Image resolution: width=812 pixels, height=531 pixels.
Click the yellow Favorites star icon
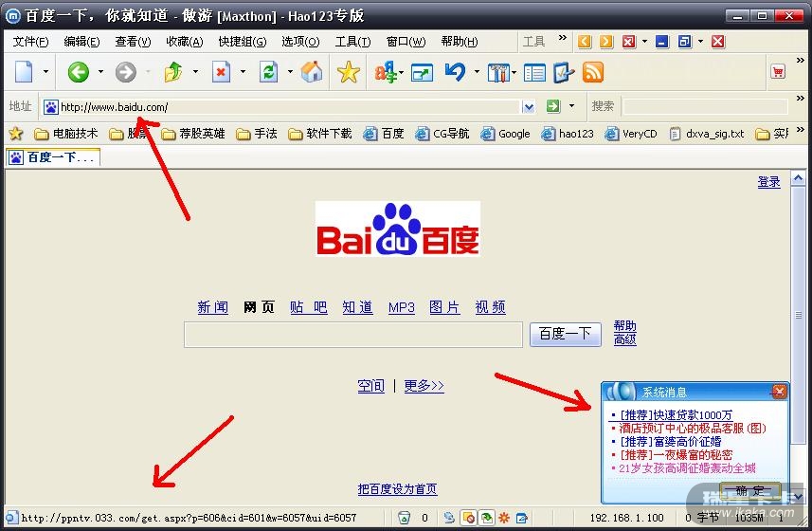tap(349, 72)
